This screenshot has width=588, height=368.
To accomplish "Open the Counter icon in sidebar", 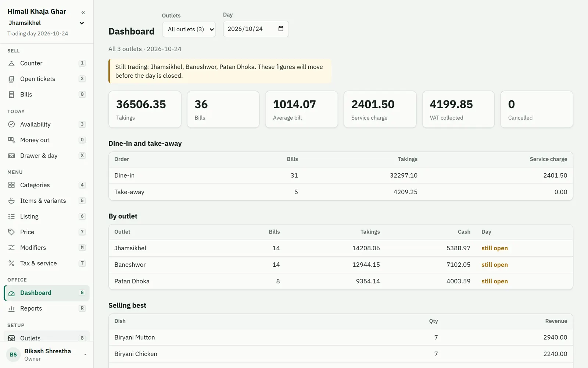I will (x=11, y=63).
